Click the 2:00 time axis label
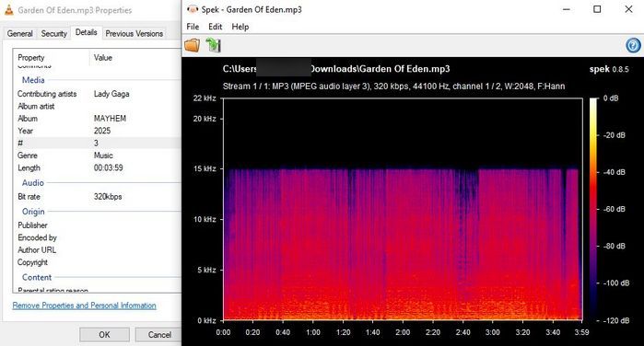Screen dimensions: 644x346 403,332
